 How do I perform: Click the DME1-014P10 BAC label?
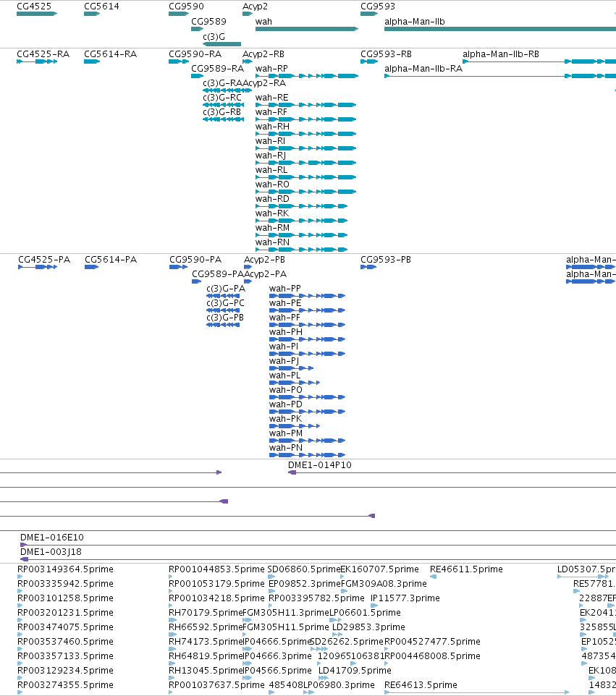[x=320, y=465]
